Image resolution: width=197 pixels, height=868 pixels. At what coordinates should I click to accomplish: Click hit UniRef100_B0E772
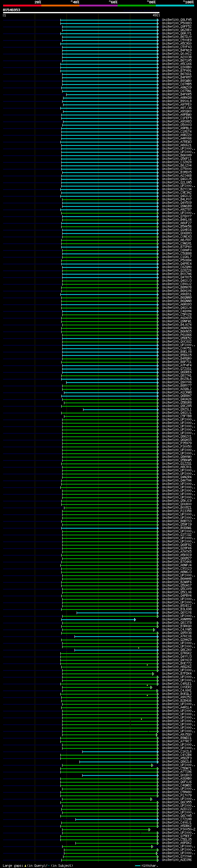[x=177, y=664]
